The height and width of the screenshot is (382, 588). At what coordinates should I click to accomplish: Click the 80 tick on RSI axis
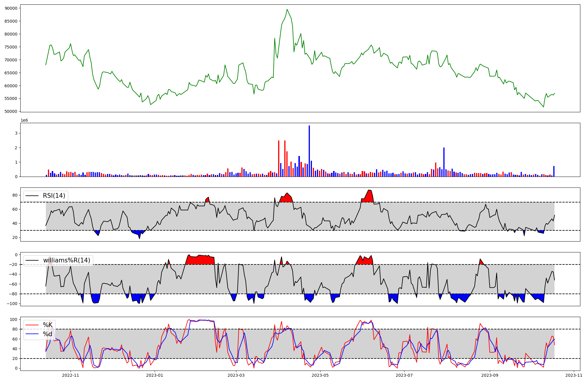(x=15, y=195)
